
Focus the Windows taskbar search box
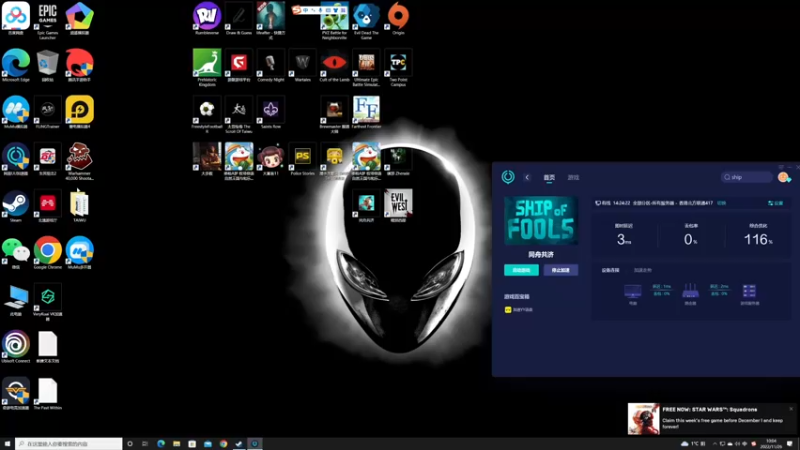click(x=69, y=444)
